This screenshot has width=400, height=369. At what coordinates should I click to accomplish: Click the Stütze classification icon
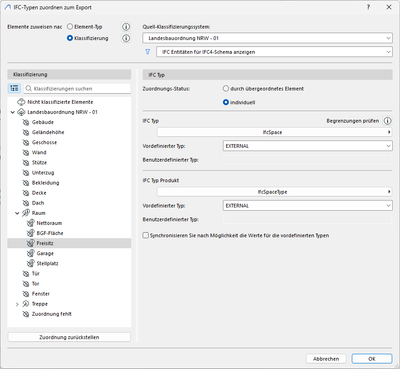(x=26, y=163)
